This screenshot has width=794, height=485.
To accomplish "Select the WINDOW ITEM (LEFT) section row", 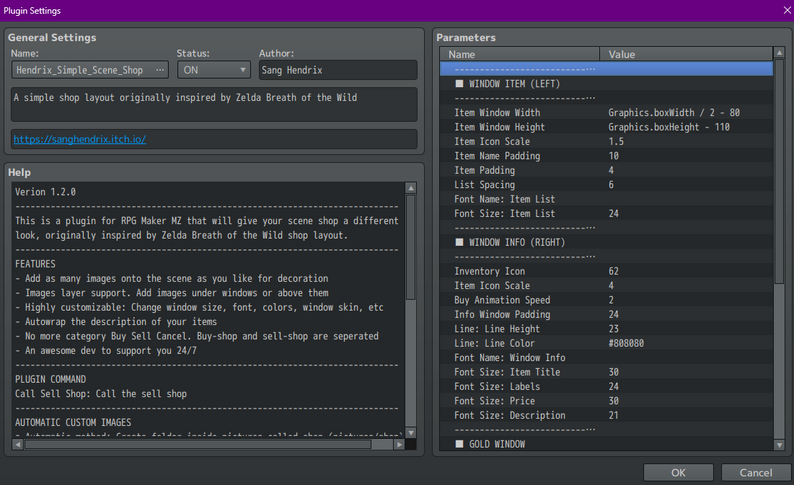I will click(x=606, y=84).
